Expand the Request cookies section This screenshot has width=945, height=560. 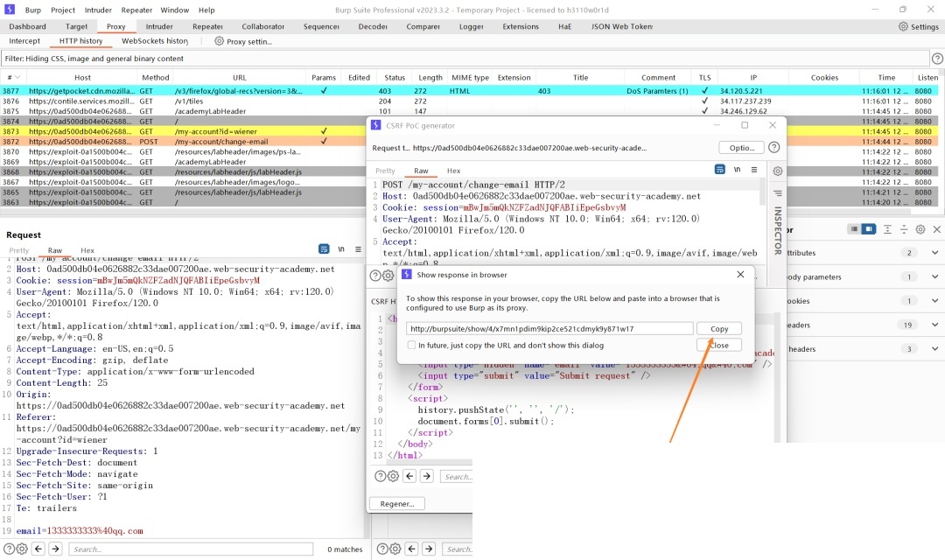tap(934, 301)
